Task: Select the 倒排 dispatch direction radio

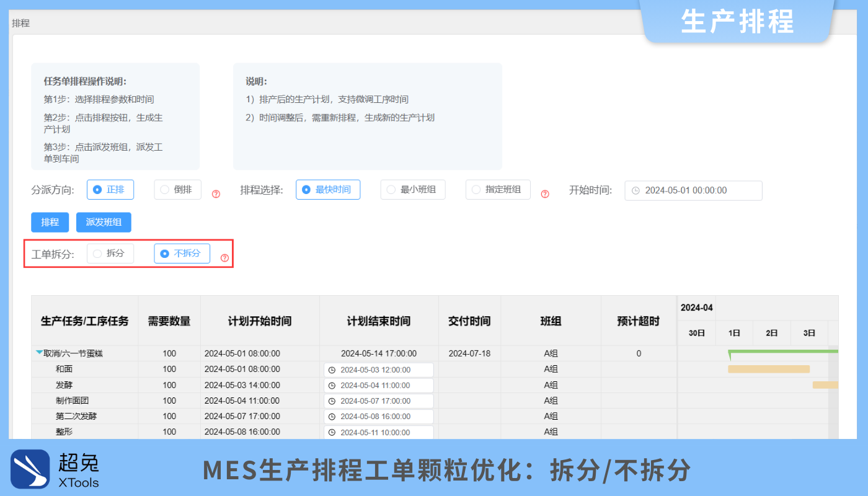Action: click(x=177, y=190)
